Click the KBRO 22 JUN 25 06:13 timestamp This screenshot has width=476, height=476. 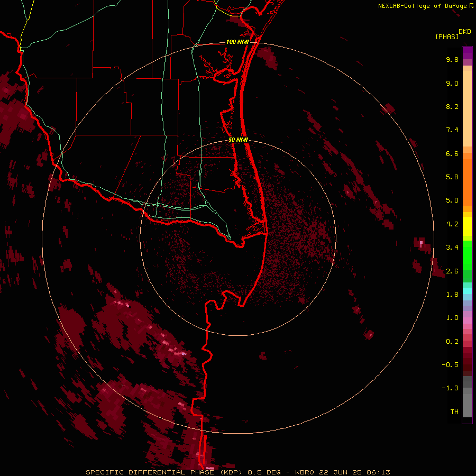342,472
